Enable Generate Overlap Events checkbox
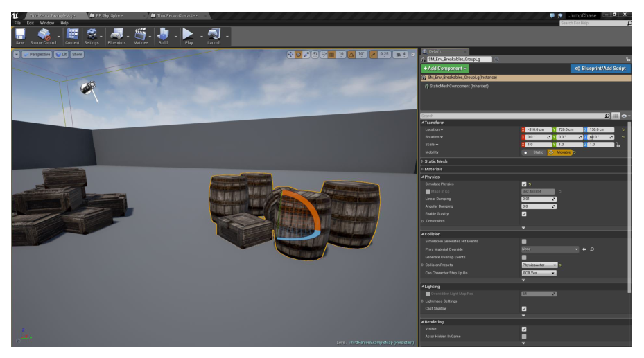 point(524,257)
